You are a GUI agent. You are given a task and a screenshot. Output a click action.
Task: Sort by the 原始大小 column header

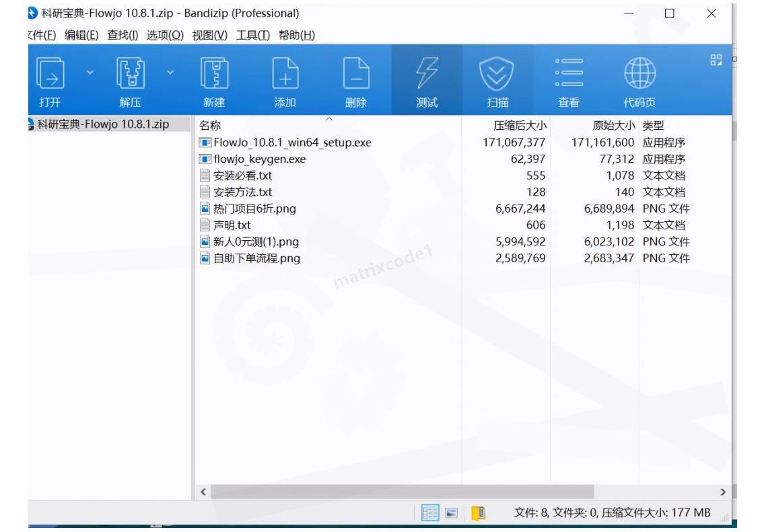(614, 126)
